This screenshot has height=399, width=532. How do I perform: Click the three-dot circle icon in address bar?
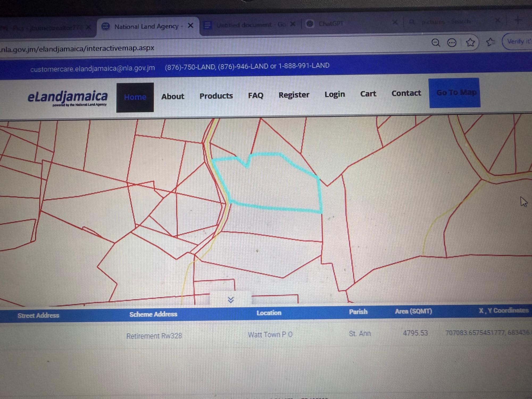pyautogui.click(x=452, y=43)
